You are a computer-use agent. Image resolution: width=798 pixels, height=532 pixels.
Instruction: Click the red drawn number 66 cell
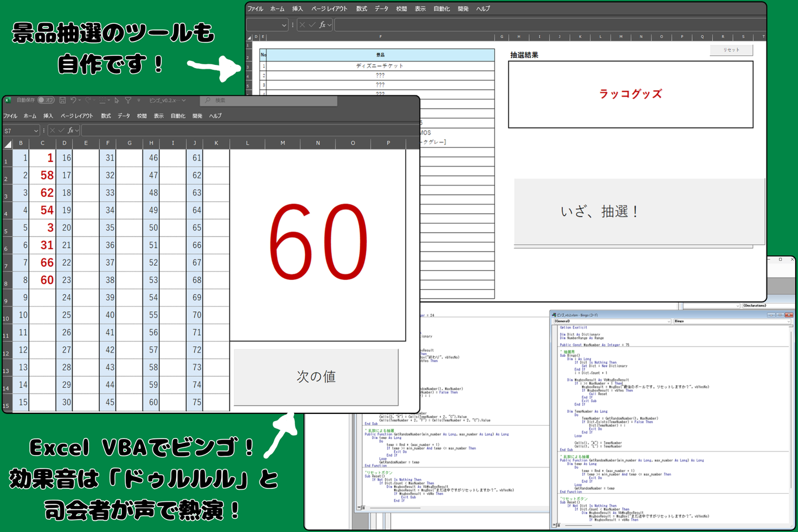coord(42,263)
